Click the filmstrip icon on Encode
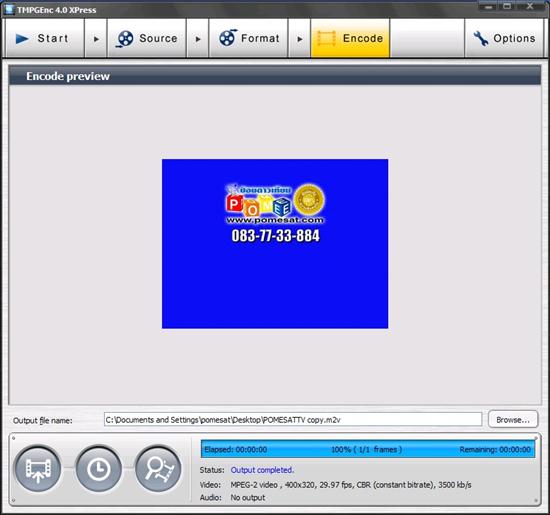The width and height of the screenshot is (550, 515). point(327,39)
